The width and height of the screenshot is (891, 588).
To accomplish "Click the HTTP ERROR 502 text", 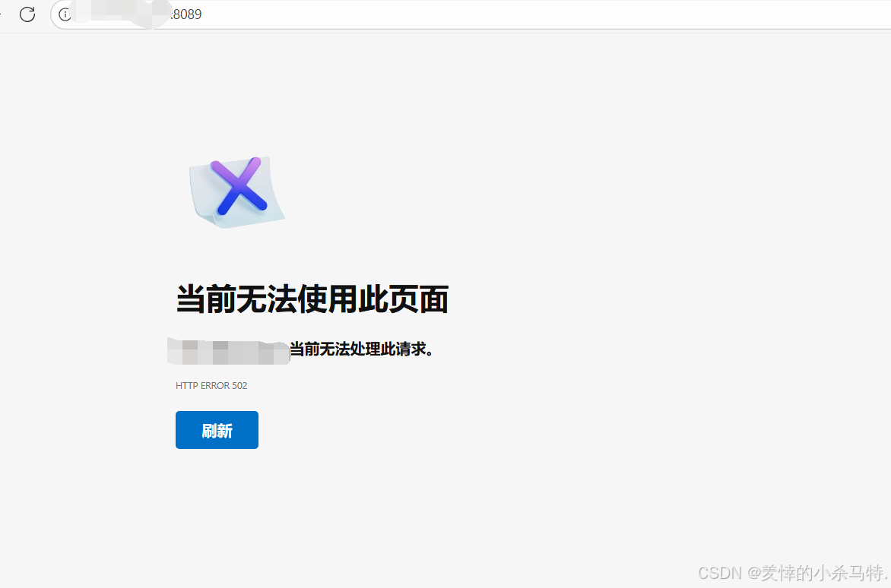I will pos(211,385).
